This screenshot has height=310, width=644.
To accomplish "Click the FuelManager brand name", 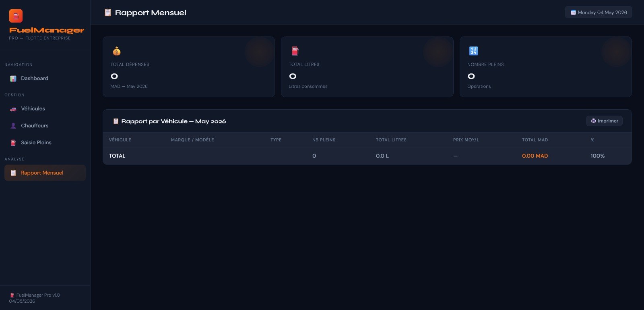I will pyautogui.click(x=47, y=30).
